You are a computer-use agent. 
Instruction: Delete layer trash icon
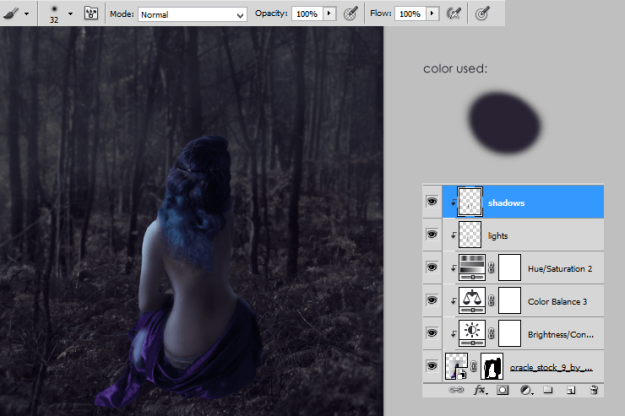(x=594, y=390)
